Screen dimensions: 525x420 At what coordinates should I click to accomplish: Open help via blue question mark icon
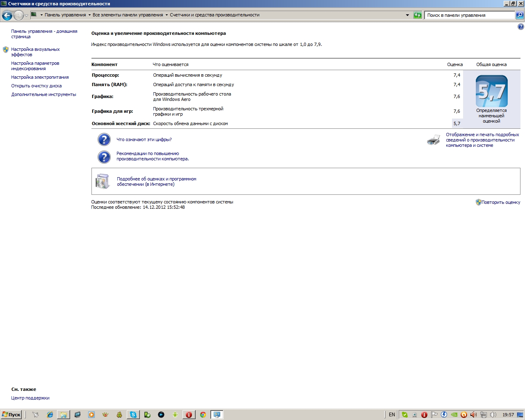pyautogui.click(x=520, y=27)
